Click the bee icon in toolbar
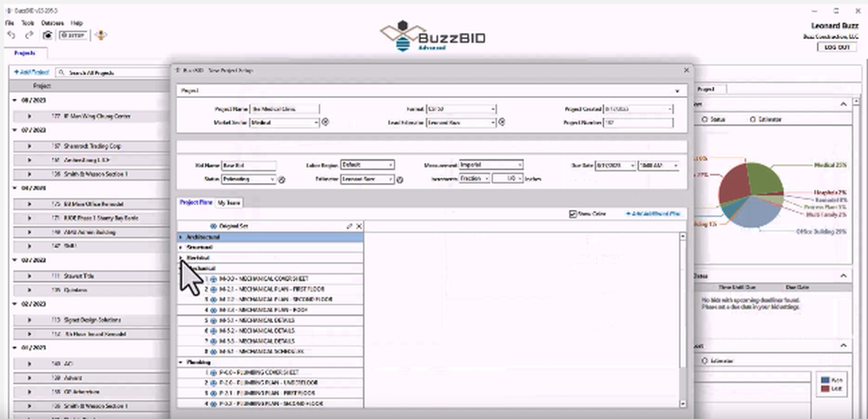 [x=101, y=35]
